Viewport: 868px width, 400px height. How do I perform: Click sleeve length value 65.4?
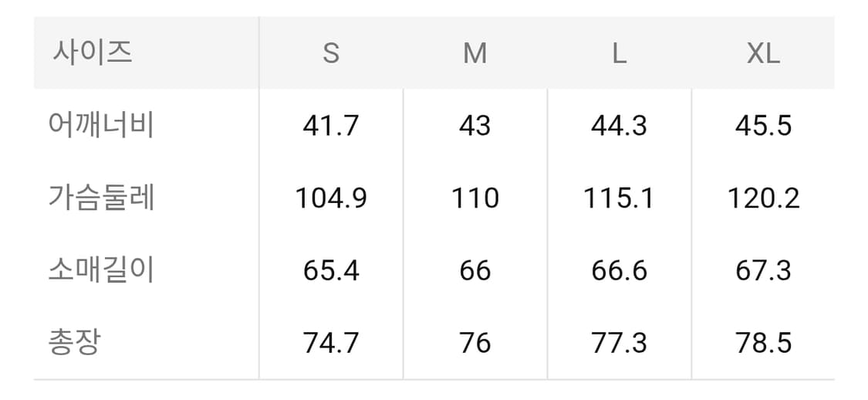coord(331,270)
